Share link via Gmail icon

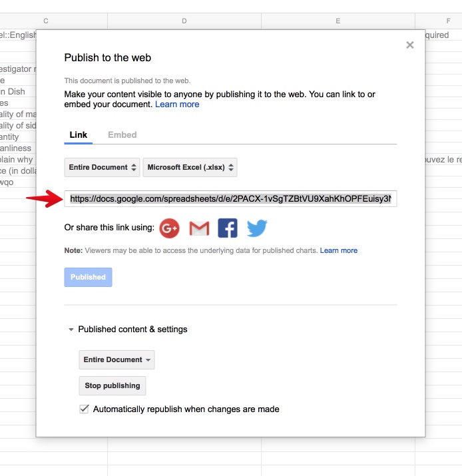199,228
